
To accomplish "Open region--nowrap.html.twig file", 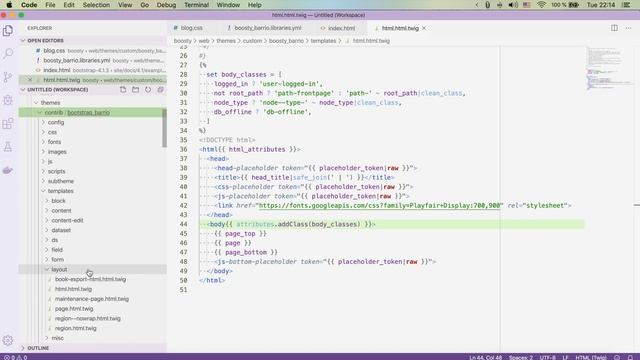I will tap(87, 318).
